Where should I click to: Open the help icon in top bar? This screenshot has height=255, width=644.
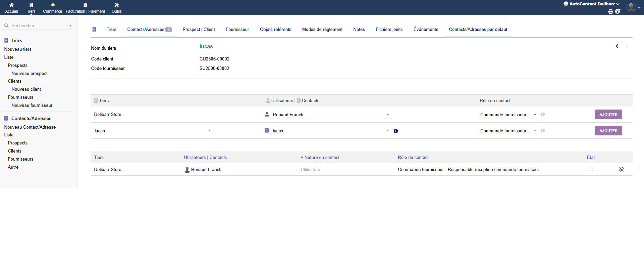click(x=618, y=11)
